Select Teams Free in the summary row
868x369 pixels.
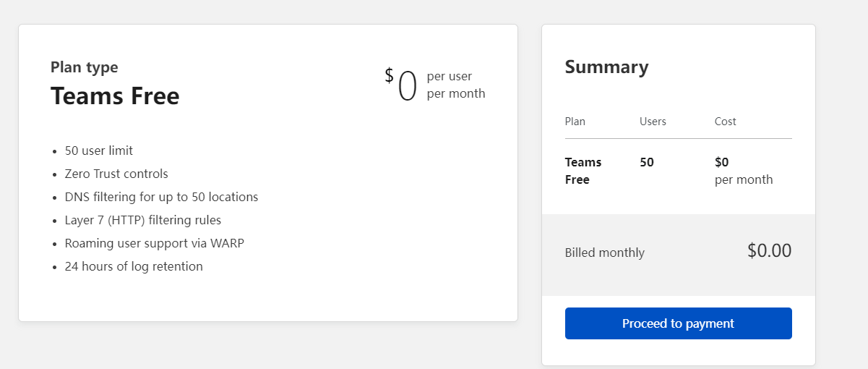pos(583,171)
